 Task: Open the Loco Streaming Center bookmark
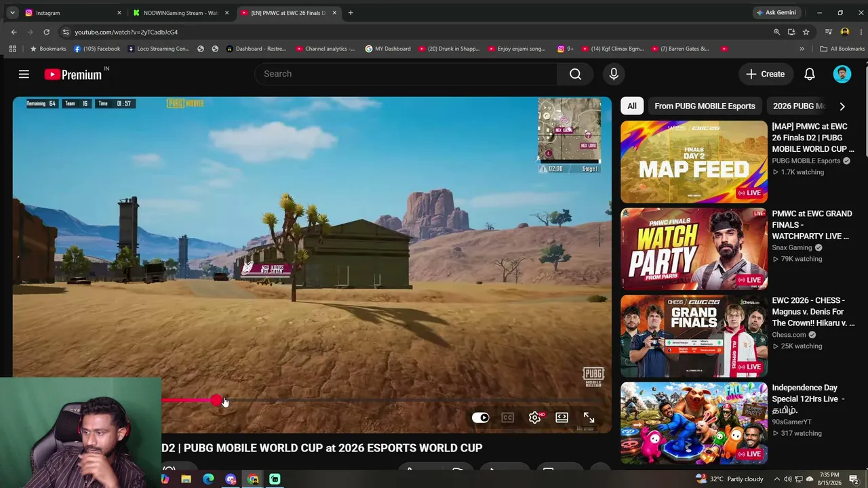pyautogui.click(x=159, y=49)
